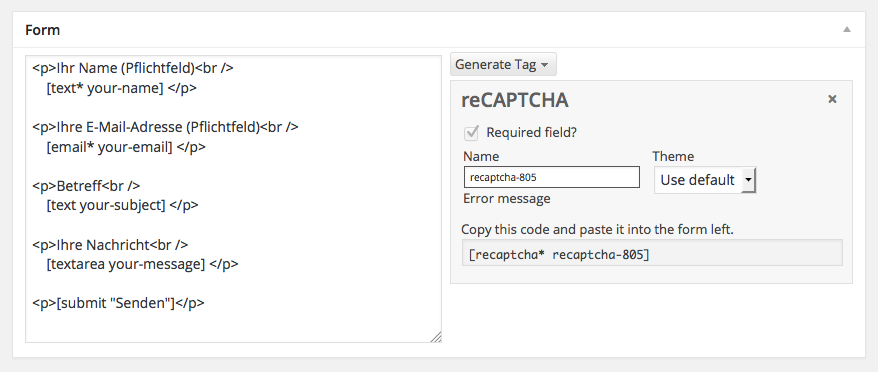878x372 pixels.
Task: Place cursor on the [text your-subject] line
Action: pyautogui.click(x=122, y=205)
